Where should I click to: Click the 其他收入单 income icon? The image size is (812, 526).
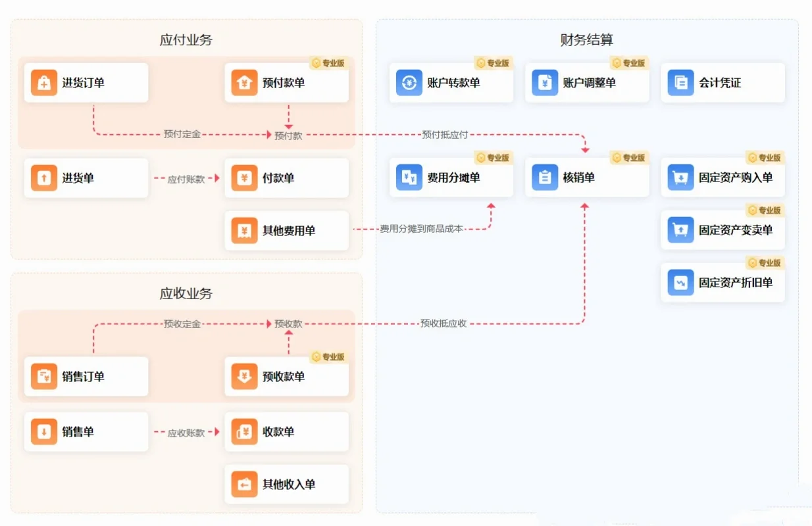[x=244, y=484]
